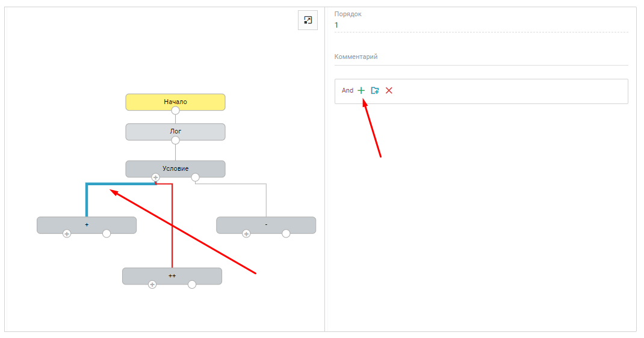Image resolution: width=644 pixels, height=338 pixels.
Task: Click the green plus to add a condition
Action: point(361,90)
